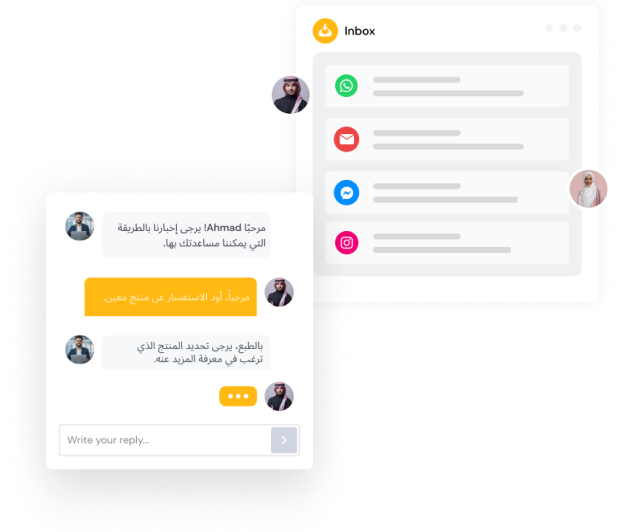Click the customer avatar beside typing indicator
Screen dimensions: 617x532
coord(279,396)
